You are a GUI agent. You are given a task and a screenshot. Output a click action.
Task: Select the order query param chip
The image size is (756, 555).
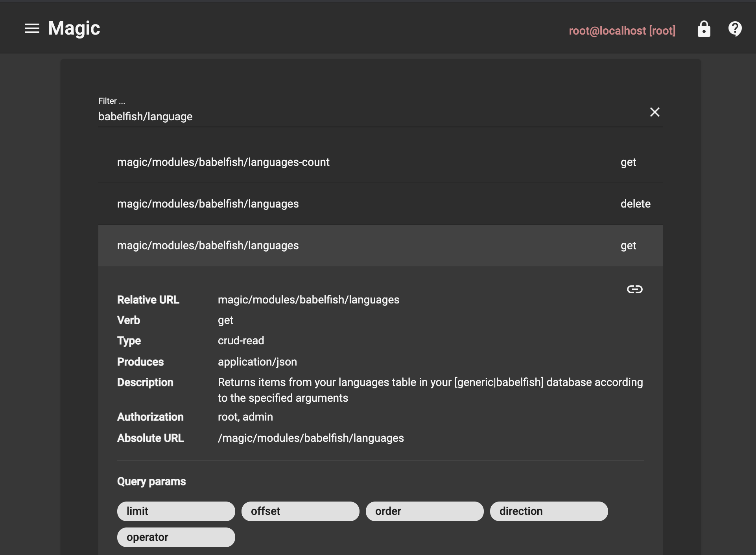tap(424, 511)
